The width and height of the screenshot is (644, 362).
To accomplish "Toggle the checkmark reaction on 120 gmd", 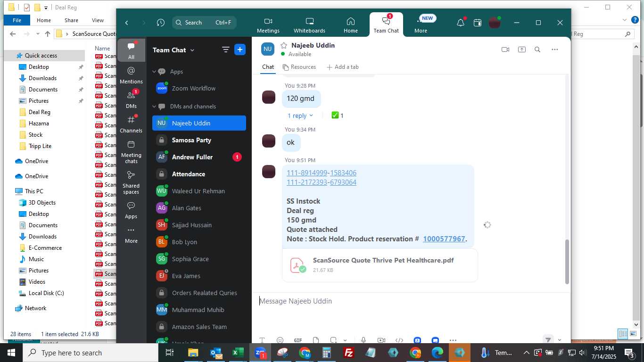I will click(338, 115).
